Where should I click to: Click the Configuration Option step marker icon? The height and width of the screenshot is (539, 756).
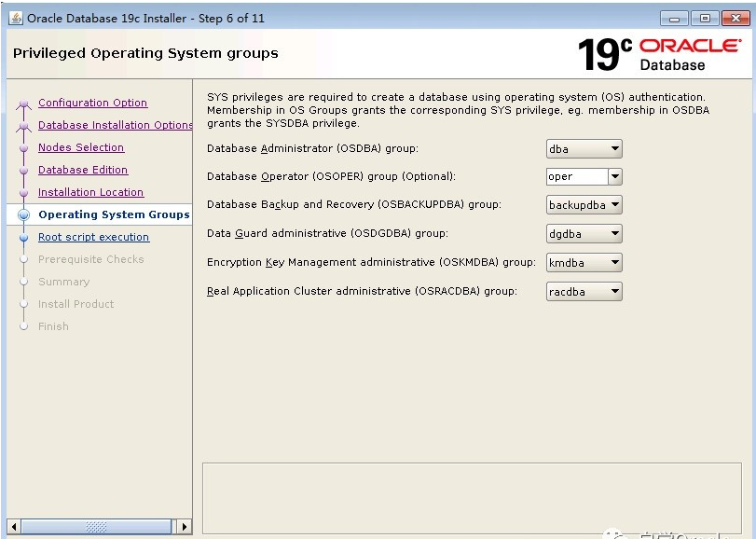coord(23,104)
